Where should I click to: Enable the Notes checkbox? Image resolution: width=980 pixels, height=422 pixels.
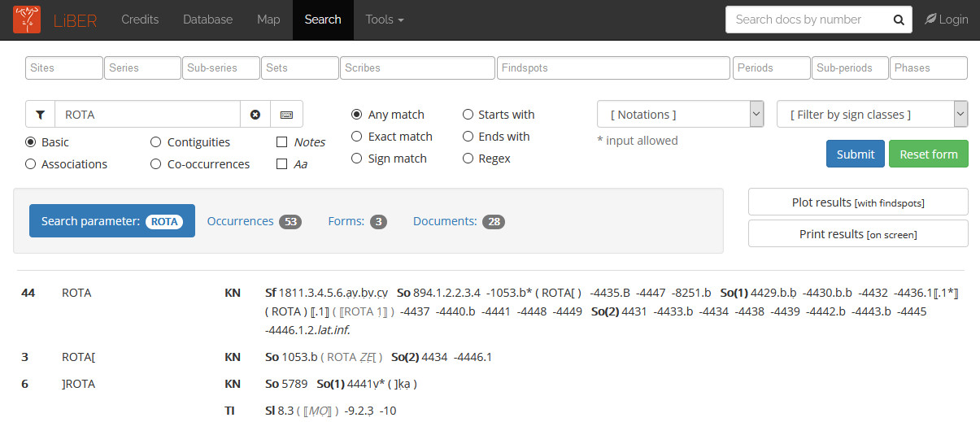[x=282, y=142]
